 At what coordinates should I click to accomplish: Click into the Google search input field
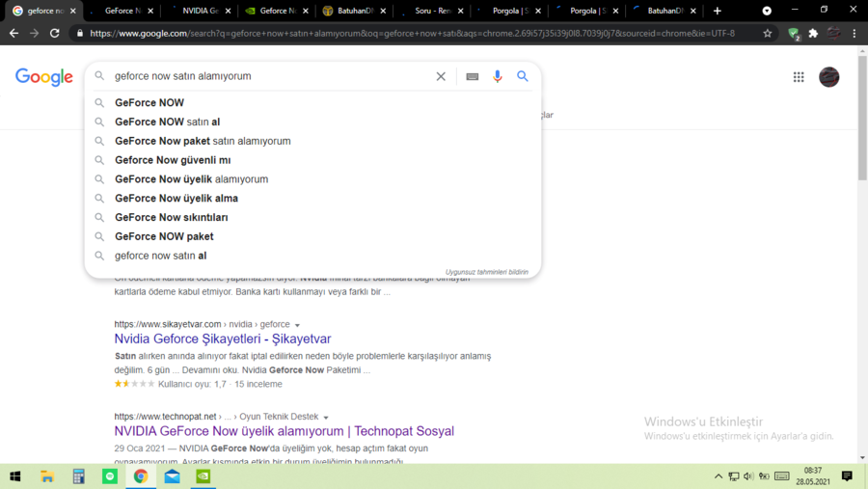pyautogui.click(x=271, y=76)
